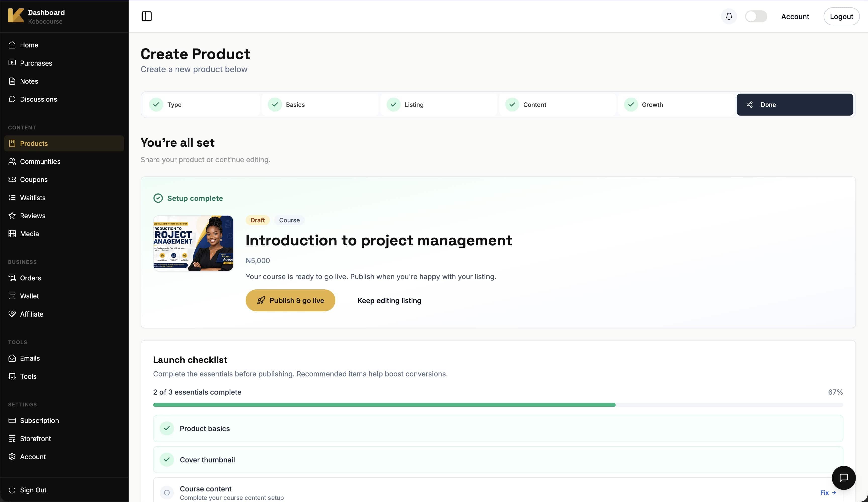Click the Launch checklist heading
Viewport: 868px width, 502px height.
pos(190,360)
